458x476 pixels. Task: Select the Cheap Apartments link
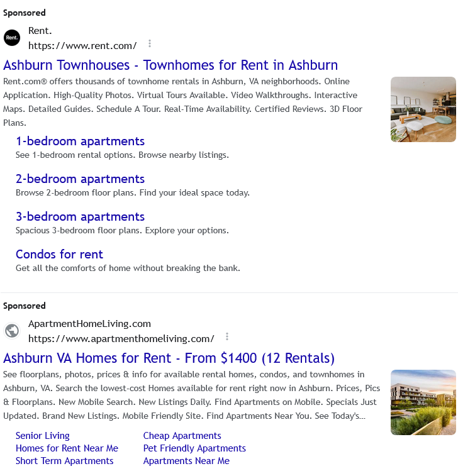[x=182, y=436]
